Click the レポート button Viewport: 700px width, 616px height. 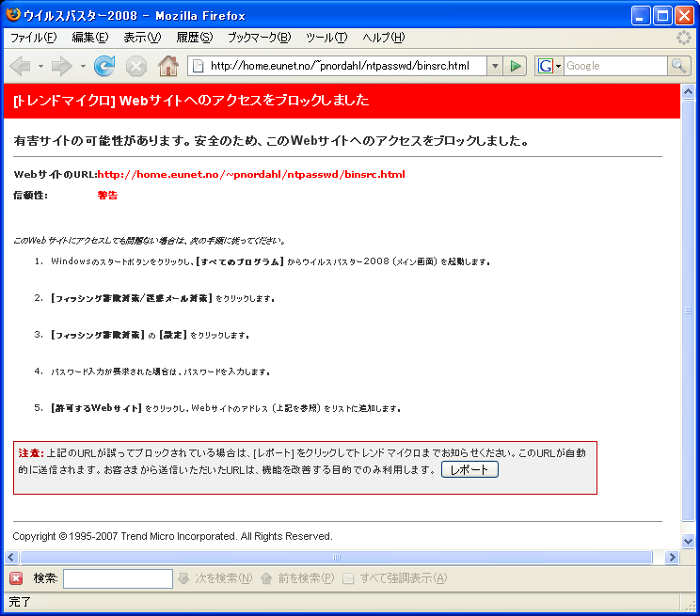469,469
